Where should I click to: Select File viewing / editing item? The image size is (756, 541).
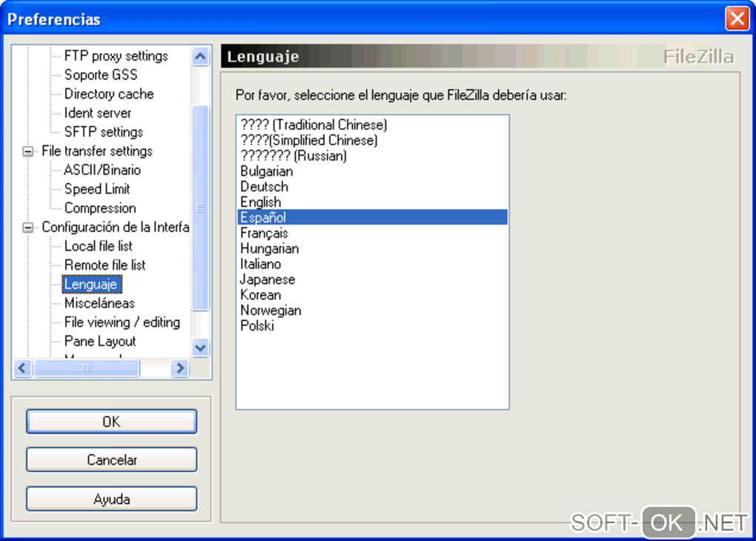click(x=122, y=322)
